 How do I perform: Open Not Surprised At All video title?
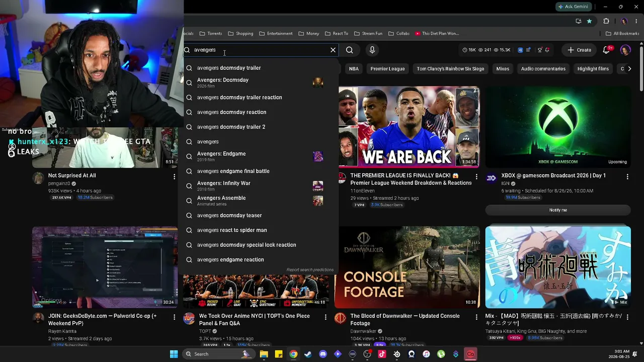72,175
